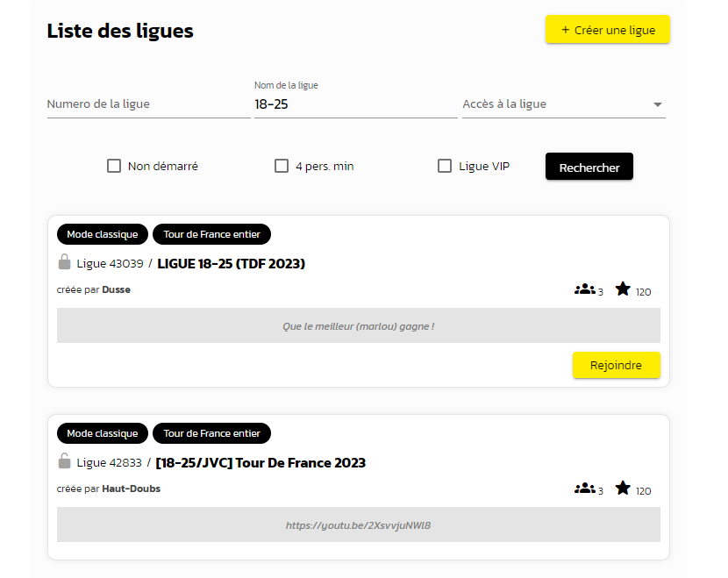Image resolution: width=728 pixels, height=578 pixels.
Task: Click Tour de France entier tag on Ligue 43039
Action: [x=211, y=234]
